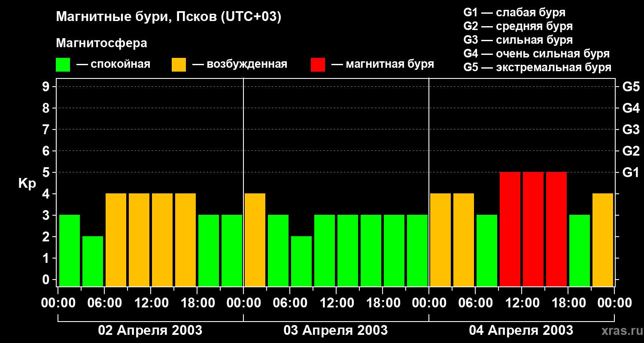Click the only orange bar on 03 Апреля
This screenshot has width=644, height=343.
(255, 240)
